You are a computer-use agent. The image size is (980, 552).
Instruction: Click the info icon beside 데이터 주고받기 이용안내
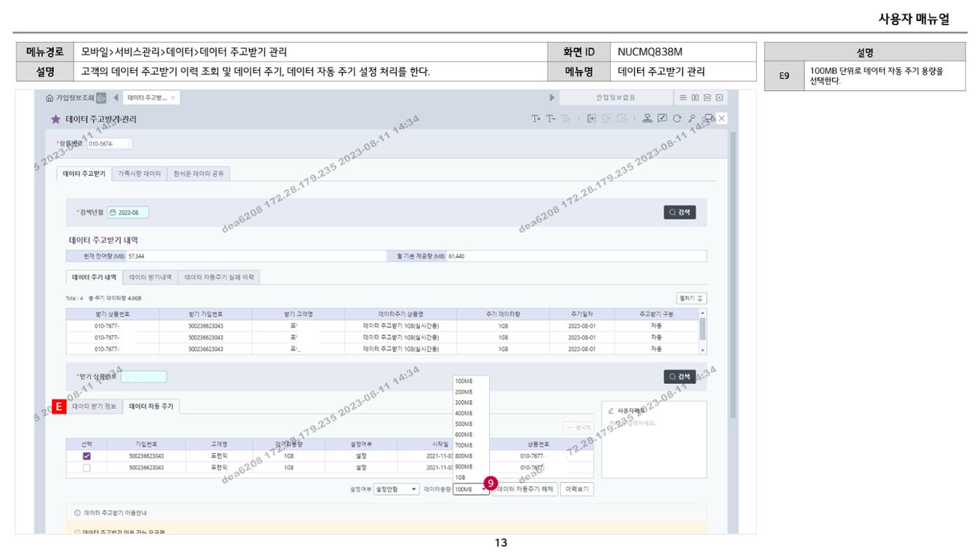click(x=78, y=513)
